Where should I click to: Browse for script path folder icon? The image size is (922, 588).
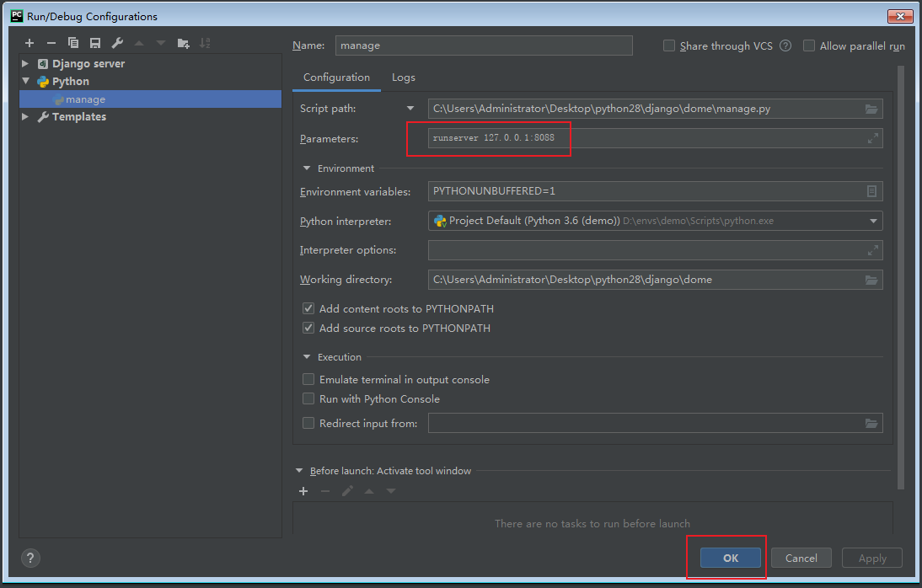click(871, 109)
